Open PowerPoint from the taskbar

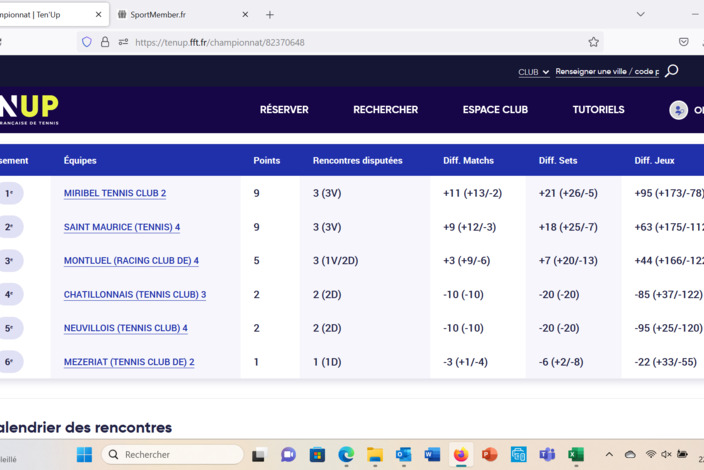point(489,455)
